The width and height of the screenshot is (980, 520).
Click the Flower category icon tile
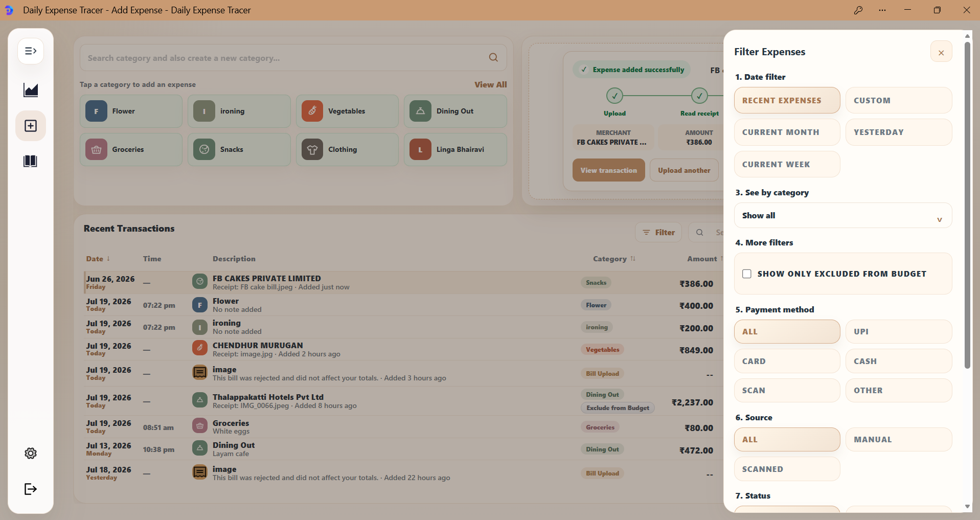point(96,111)
